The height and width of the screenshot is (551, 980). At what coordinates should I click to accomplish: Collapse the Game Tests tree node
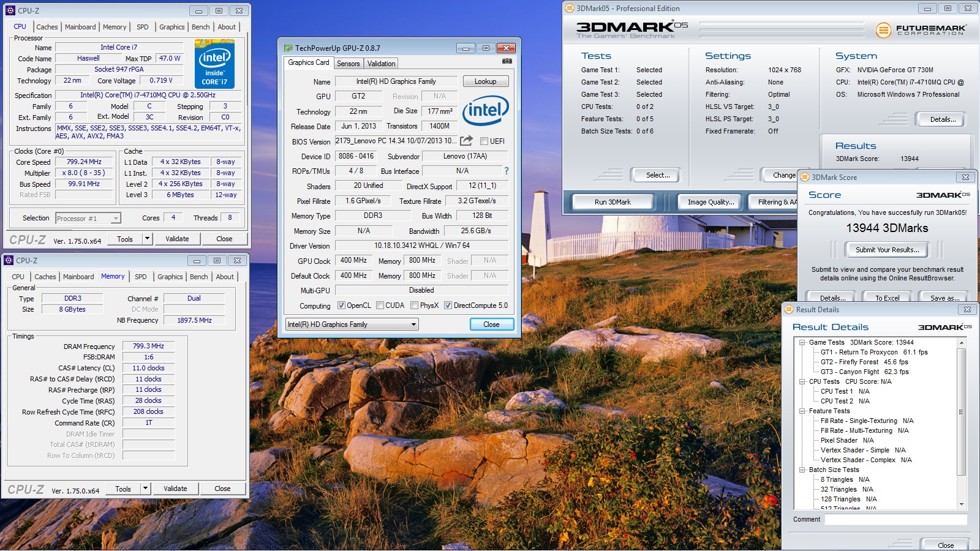tap(802, 343)
